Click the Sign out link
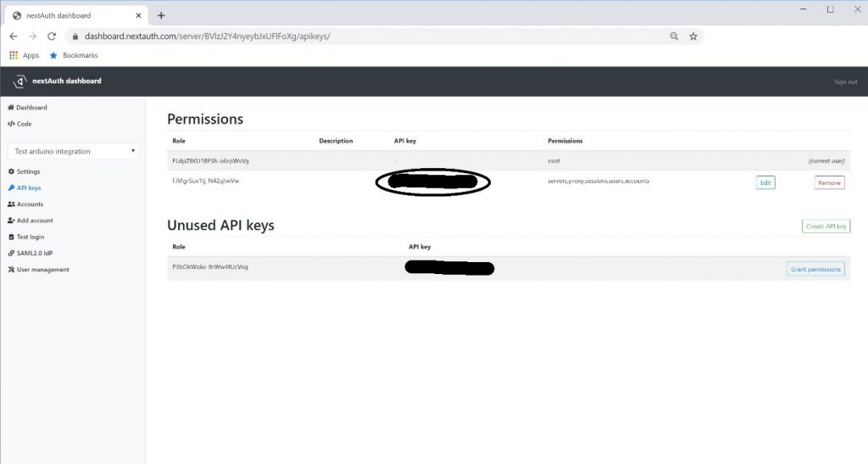 pyautogui.click(x=845, y=82)
